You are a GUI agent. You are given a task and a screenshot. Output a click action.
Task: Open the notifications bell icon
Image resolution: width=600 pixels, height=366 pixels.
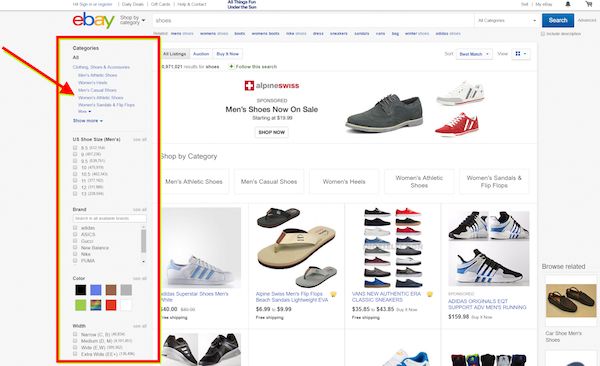(568, 4)
